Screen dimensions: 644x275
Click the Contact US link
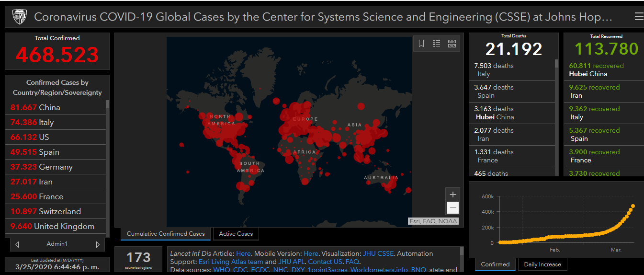tap(325, 262)
